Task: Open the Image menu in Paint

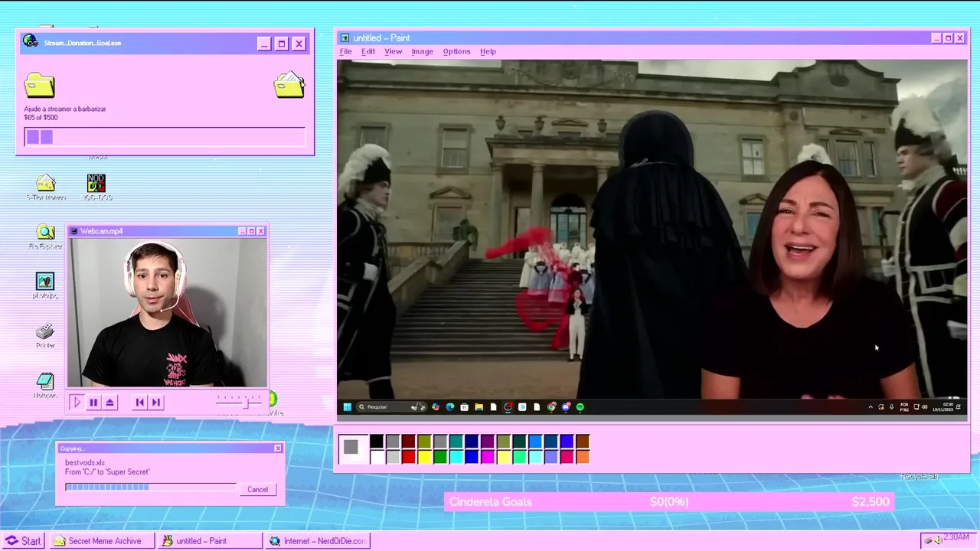Action: (422, 51)
